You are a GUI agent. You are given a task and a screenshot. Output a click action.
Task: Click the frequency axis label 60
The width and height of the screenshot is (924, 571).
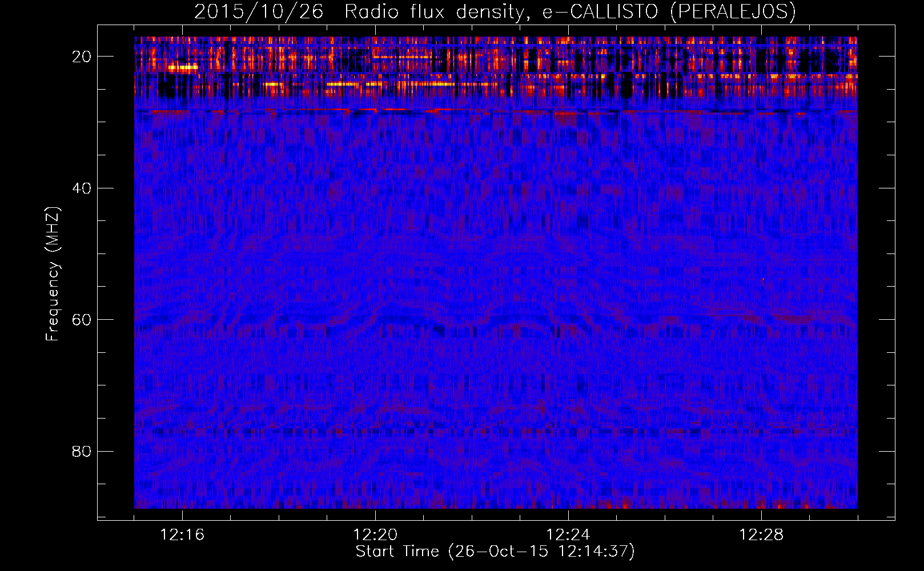coord(82,320)
